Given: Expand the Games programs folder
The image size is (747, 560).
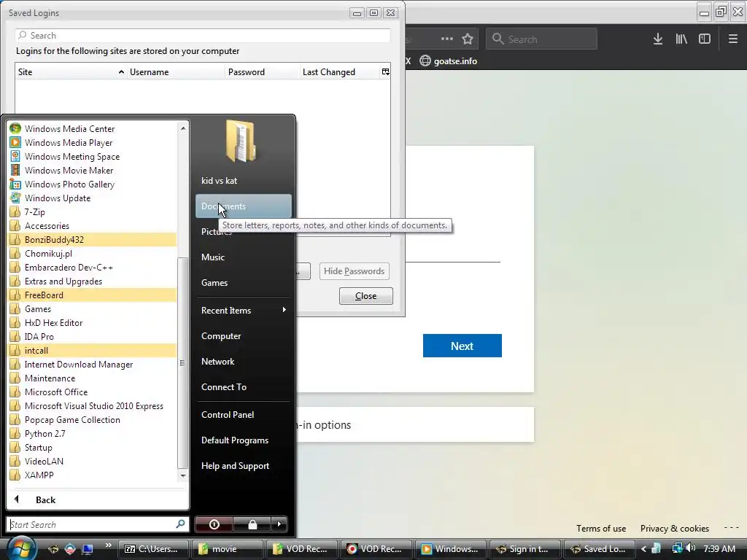Looking at the screenshot, I should (x=93, y=308).
